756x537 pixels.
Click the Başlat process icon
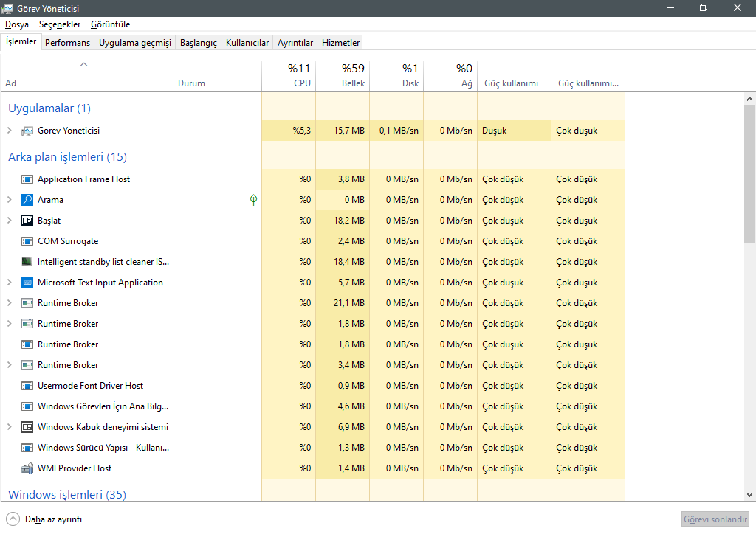click(x=27, y=221)
